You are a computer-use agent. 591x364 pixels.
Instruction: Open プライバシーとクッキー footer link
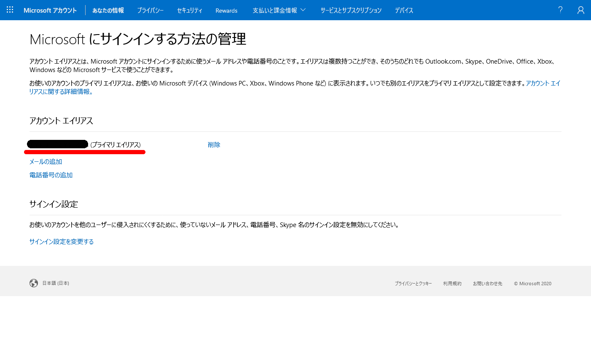click(413, 284)
